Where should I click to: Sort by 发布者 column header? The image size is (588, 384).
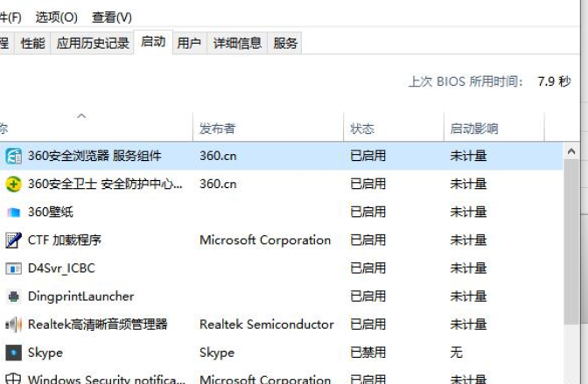268,129
